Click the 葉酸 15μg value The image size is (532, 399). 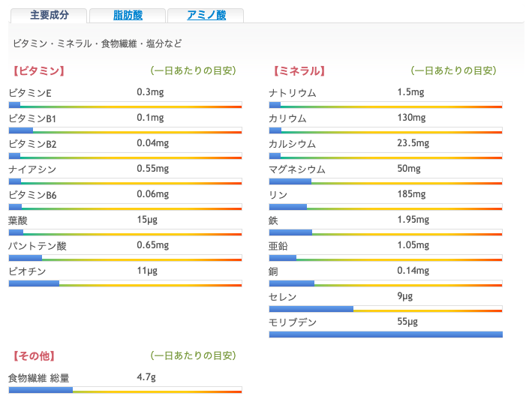coord(147,220)
